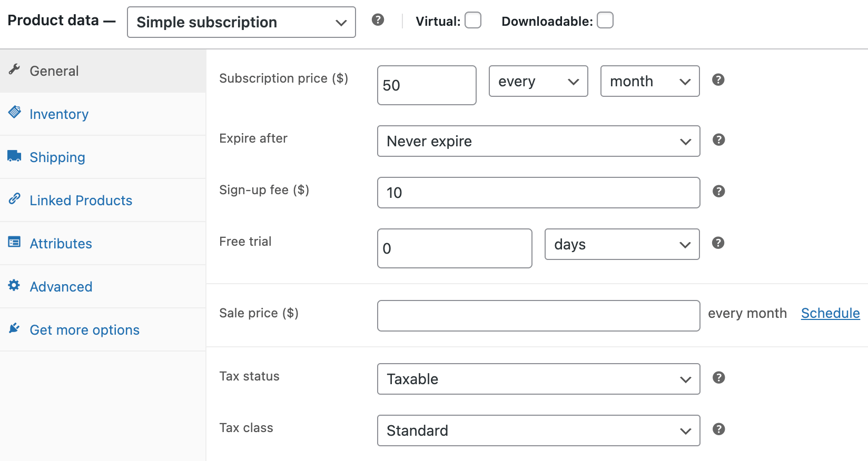Open the Never expire dropdown
Viewport: 868px width, 461px height.
[x=539, y=141]
